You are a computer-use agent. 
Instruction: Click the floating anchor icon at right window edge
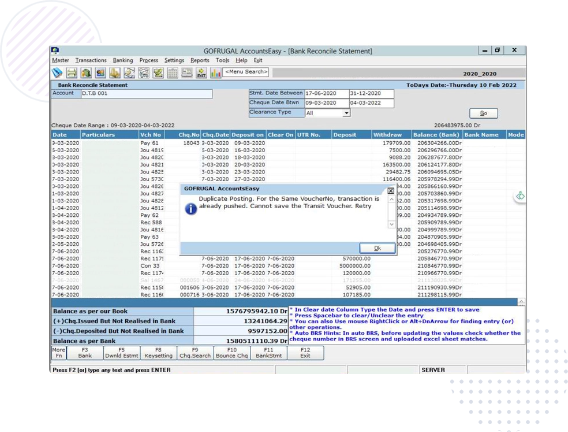(x=521, y=196)
